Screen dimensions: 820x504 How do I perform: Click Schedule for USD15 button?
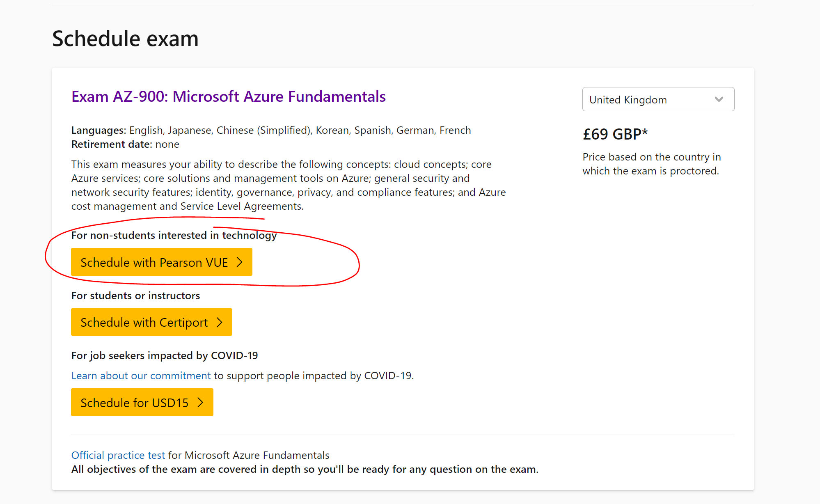click(x=142, y=402)
